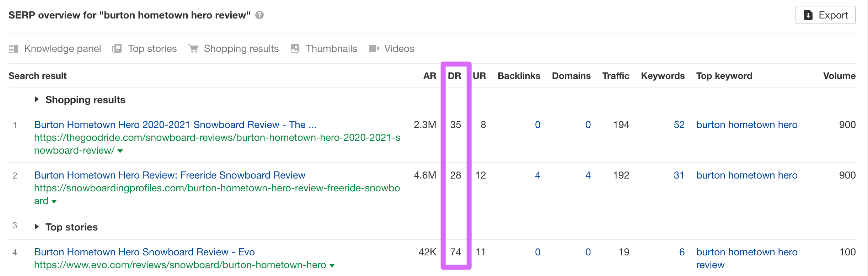Click the Backlinks column header
The image size is (868, 276).
519,76
